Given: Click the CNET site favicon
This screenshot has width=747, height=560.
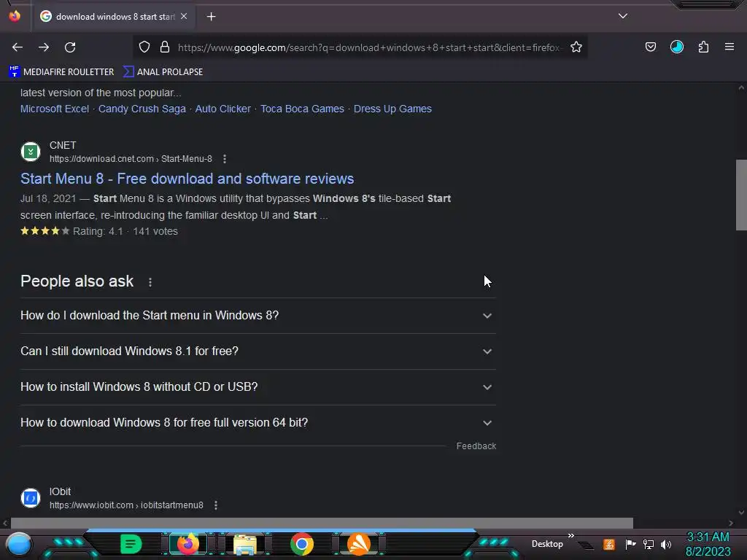Looking at the screenshot, I should pos(31,152).
